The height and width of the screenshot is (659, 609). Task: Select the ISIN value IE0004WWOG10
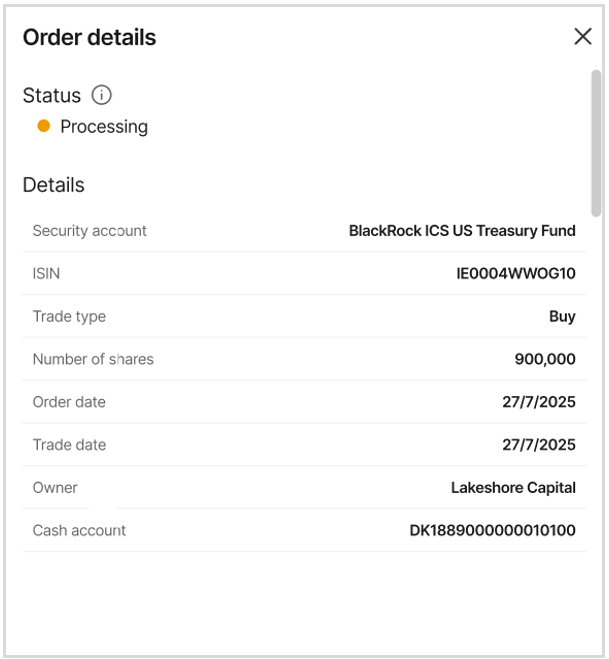point(516,274)
